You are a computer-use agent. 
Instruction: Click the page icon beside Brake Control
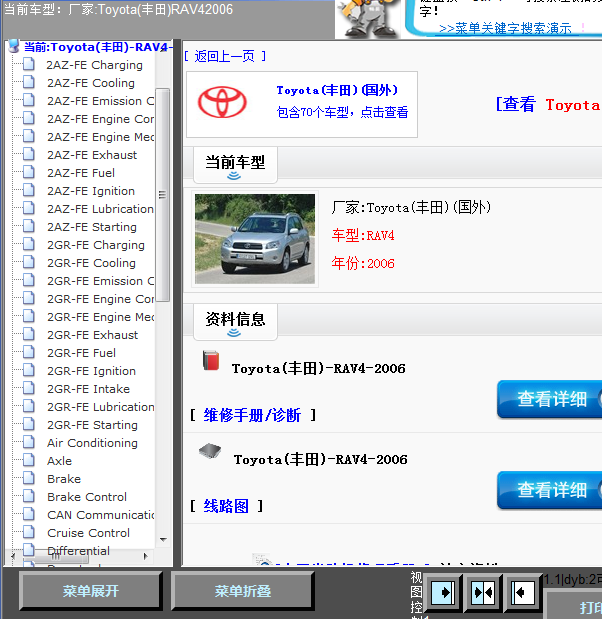click(28, 497)
